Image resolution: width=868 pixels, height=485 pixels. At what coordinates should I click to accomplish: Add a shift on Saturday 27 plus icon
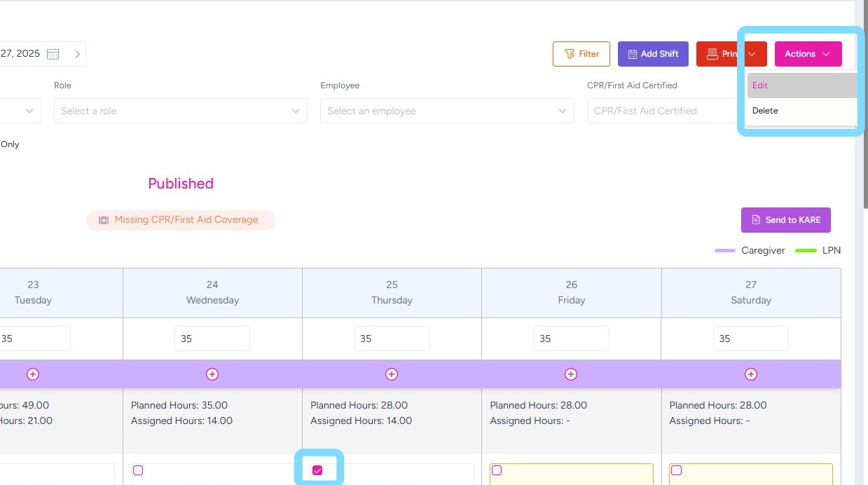tap(751, 374)
